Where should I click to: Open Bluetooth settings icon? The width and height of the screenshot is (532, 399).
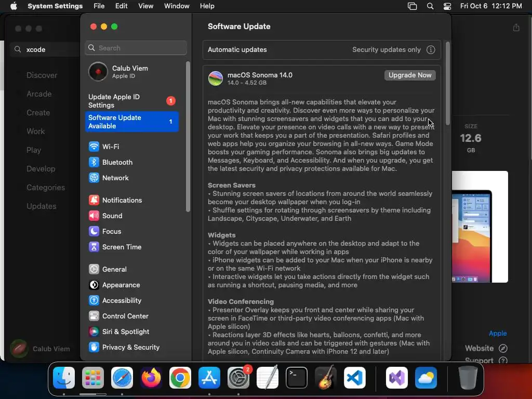tap(94, 162)
